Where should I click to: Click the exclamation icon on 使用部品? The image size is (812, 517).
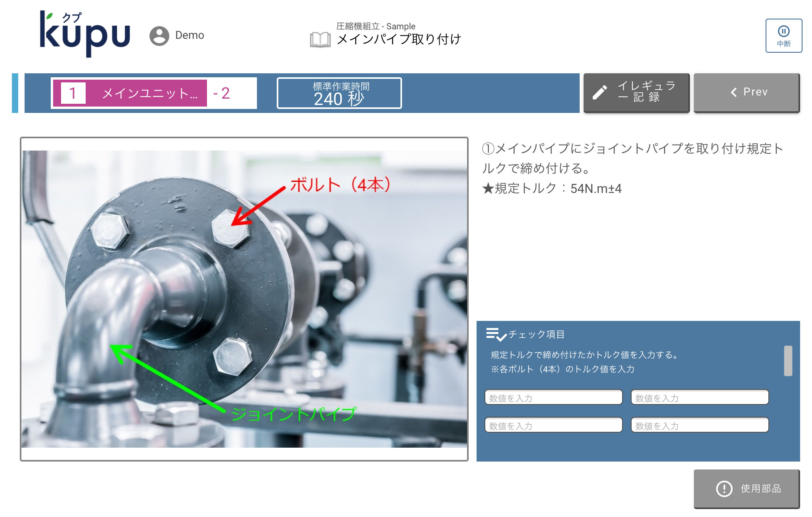pyautogui.click(x=724, y=488)
